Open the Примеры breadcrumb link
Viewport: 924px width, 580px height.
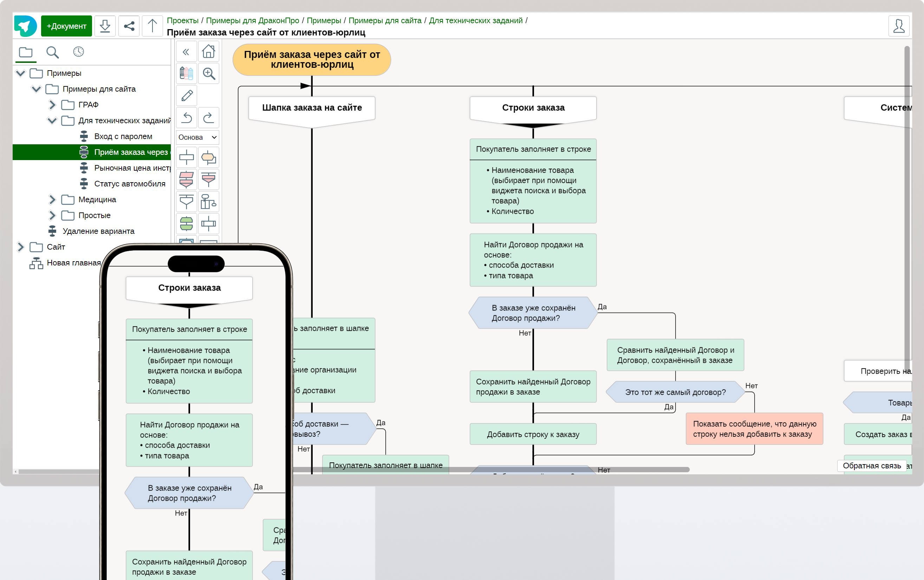[x=324, y=20]
